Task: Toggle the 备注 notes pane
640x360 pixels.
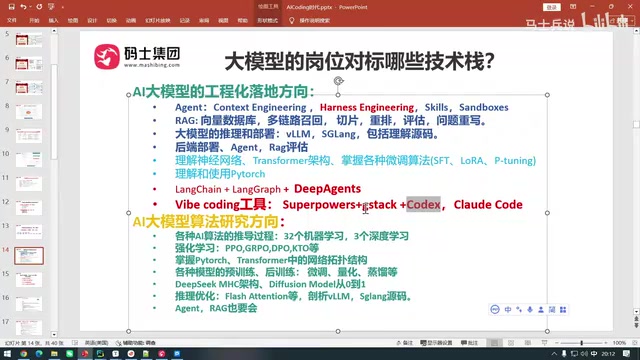Action: [404, 343]
